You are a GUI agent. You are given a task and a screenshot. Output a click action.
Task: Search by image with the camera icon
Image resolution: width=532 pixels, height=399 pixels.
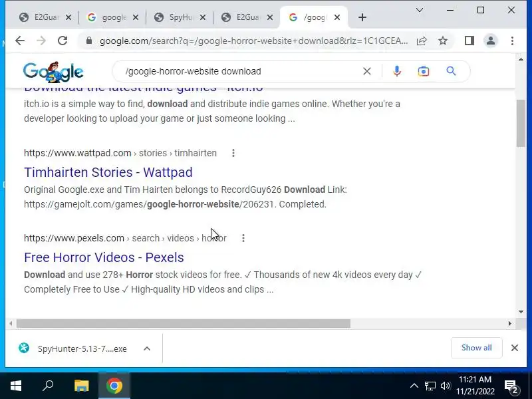coord(424,71)
